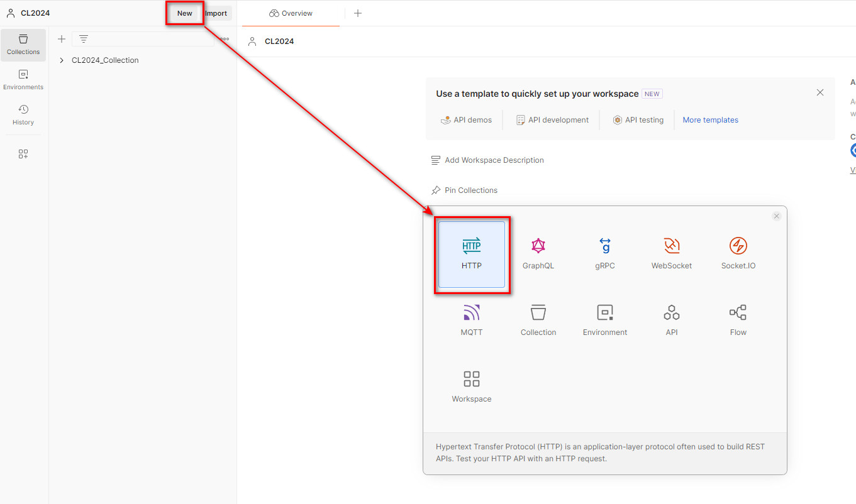Dismiss the template banner
The height and width of the screenshot is (504, 856).
820,92
